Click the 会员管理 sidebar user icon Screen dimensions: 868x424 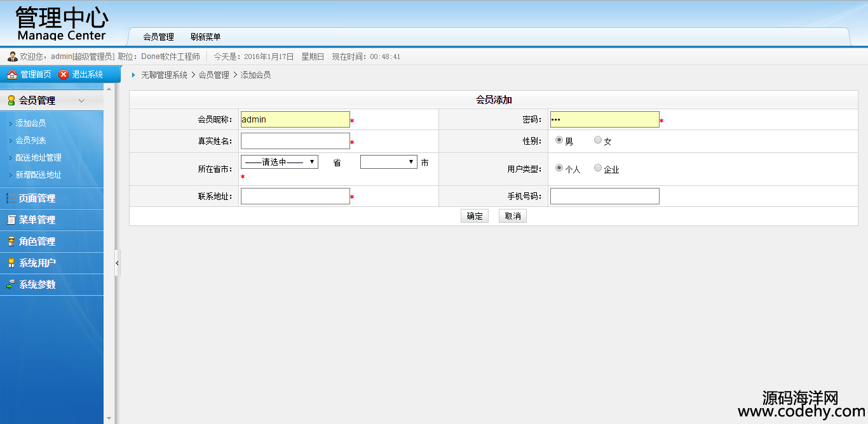[x=11, y=100]
